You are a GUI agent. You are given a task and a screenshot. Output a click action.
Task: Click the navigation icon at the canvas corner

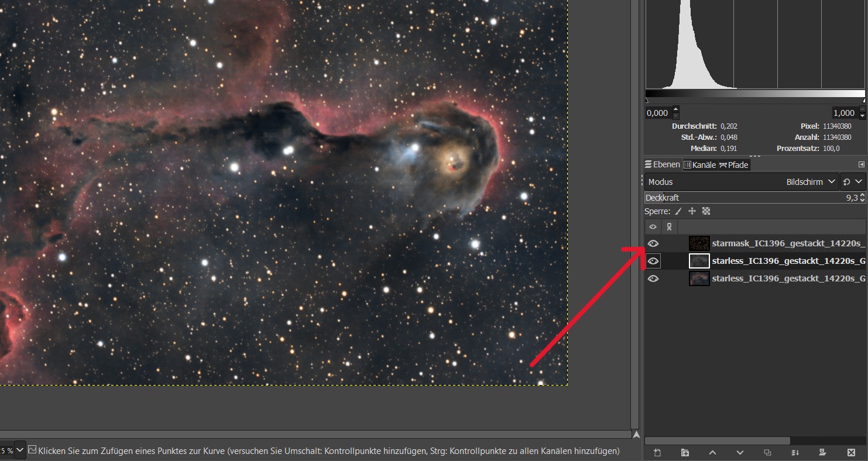point(636,435)
